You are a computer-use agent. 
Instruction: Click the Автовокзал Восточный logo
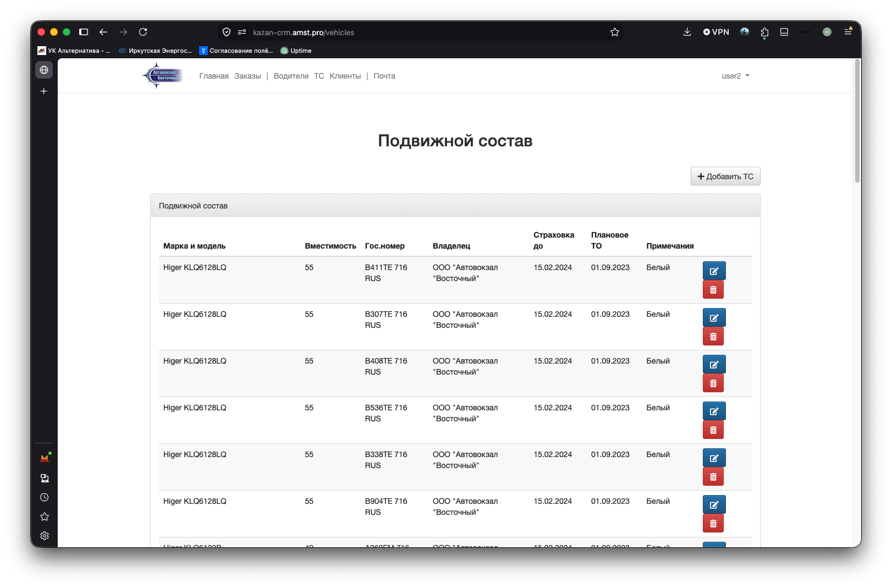point(162,75)
